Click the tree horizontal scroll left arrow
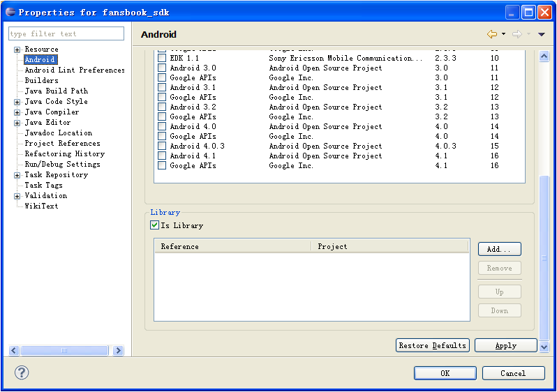 [14, 350]
